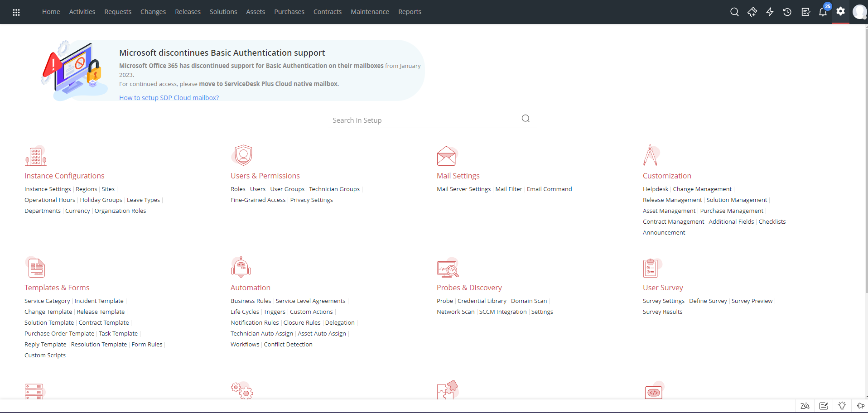Open quick actions via the lightning icon
Viewport: 868px width, 413px height.
click(770, 12)
